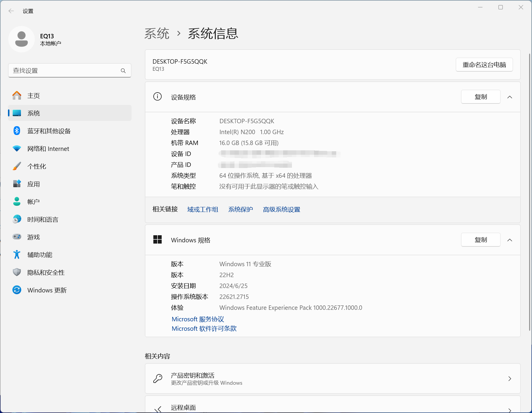Click the Wi-Fi network icon in sidebar
Screen dimensions: 532x413
pos(17,149)
